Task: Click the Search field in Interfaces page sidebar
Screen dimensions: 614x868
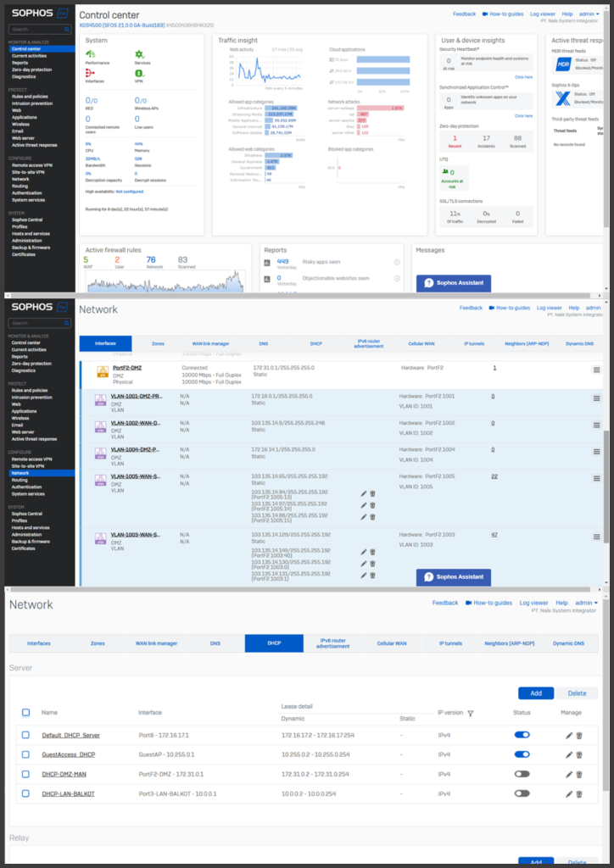Action: pos(40,323)
